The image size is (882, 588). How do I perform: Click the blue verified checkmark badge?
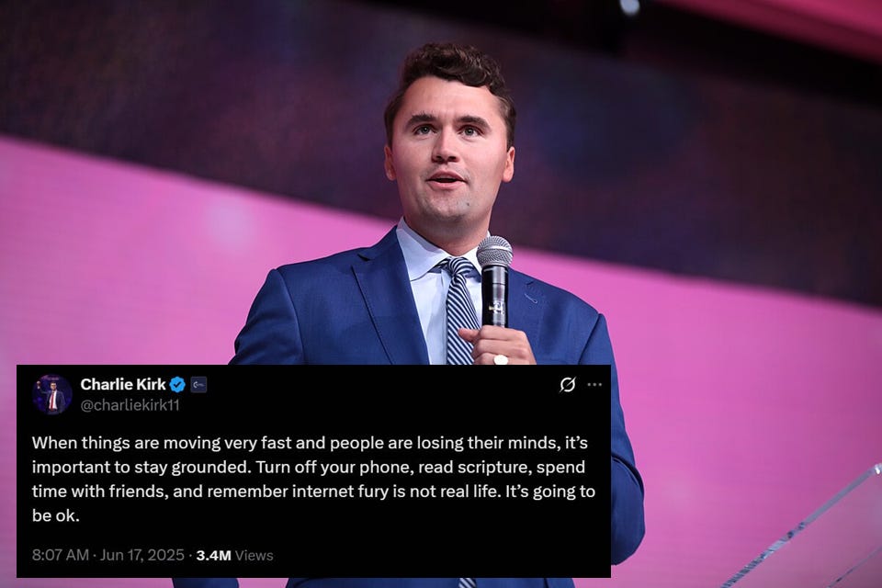[x=177, y=385]
